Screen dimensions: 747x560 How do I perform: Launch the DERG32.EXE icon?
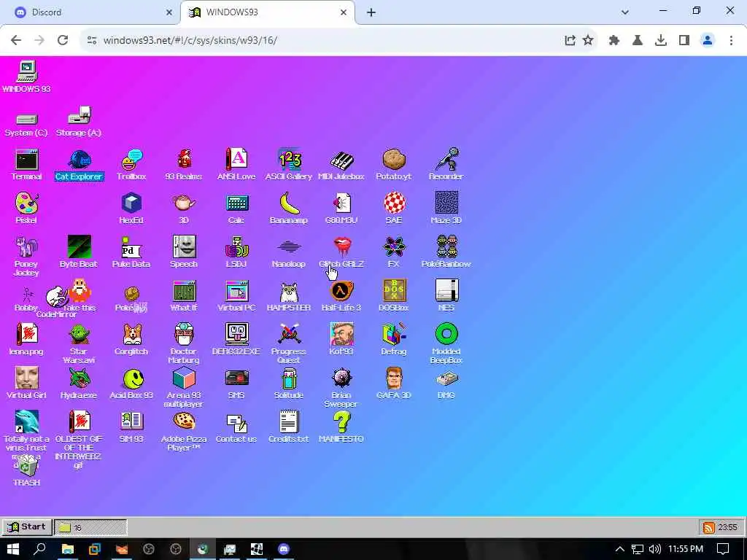pyautogui.click(x=236, y=335)
